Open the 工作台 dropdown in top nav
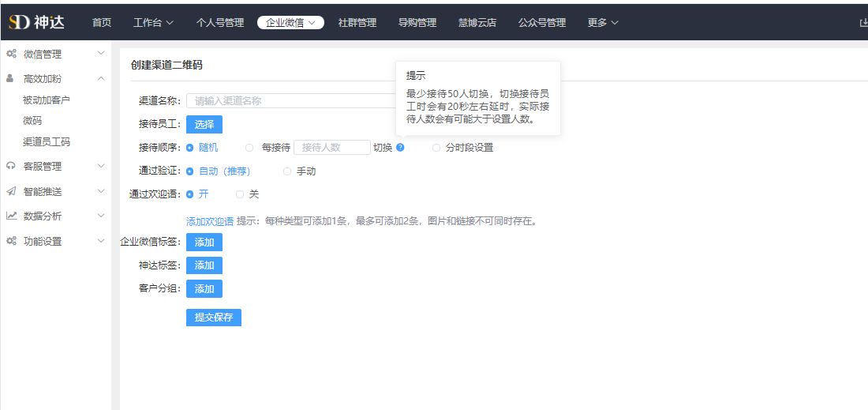The image size is (868, 410). [153, 23]
